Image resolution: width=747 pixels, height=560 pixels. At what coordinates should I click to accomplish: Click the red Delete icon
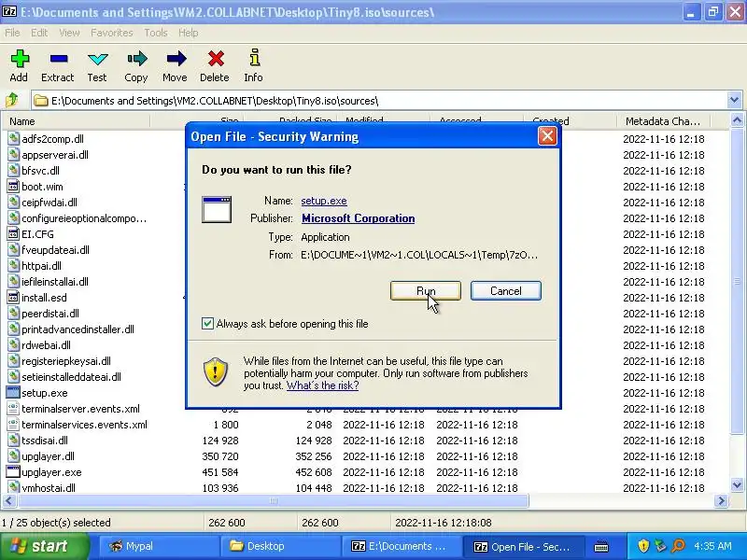pos(216,59)
